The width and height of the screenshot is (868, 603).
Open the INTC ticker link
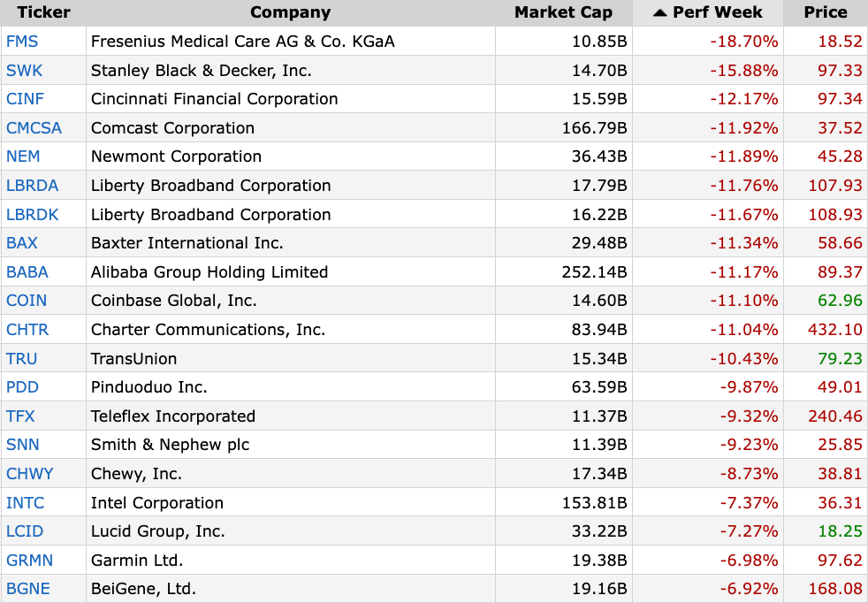[25, 503]
